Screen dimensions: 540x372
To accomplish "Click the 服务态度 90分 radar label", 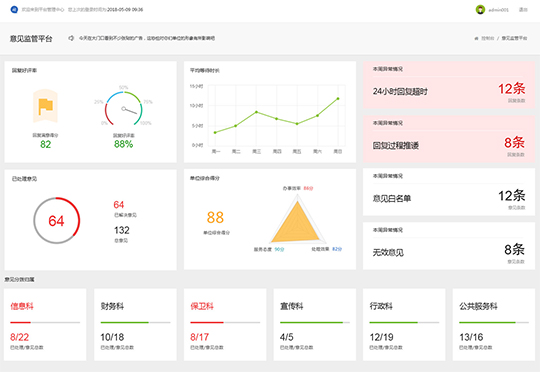I will click(269, 249).
